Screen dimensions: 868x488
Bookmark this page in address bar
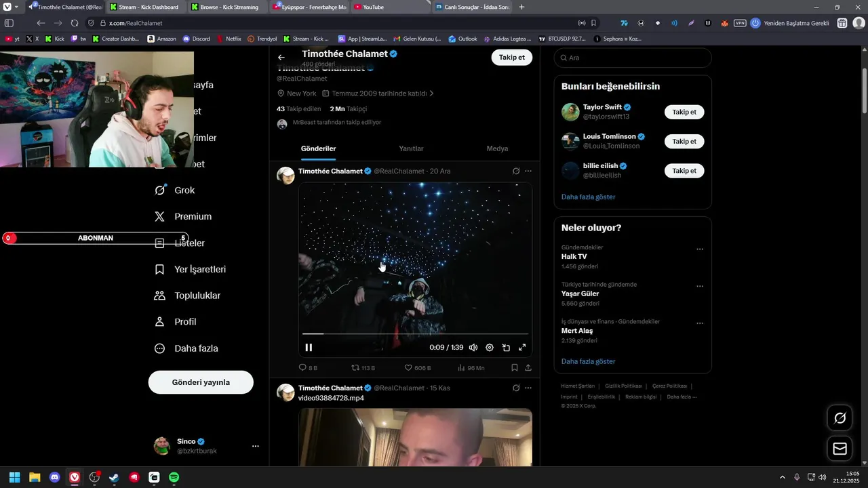pyautogui.click(x=593, y=23)
